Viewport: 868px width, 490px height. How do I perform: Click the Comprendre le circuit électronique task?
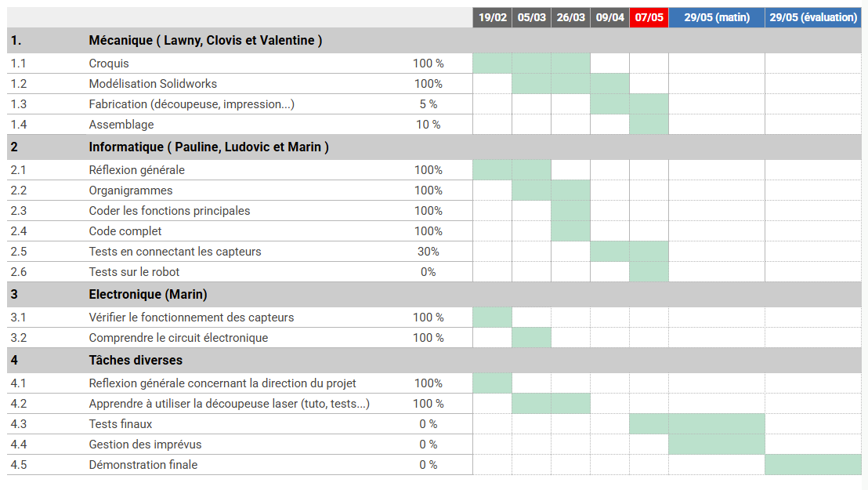(x=179, y=338)
